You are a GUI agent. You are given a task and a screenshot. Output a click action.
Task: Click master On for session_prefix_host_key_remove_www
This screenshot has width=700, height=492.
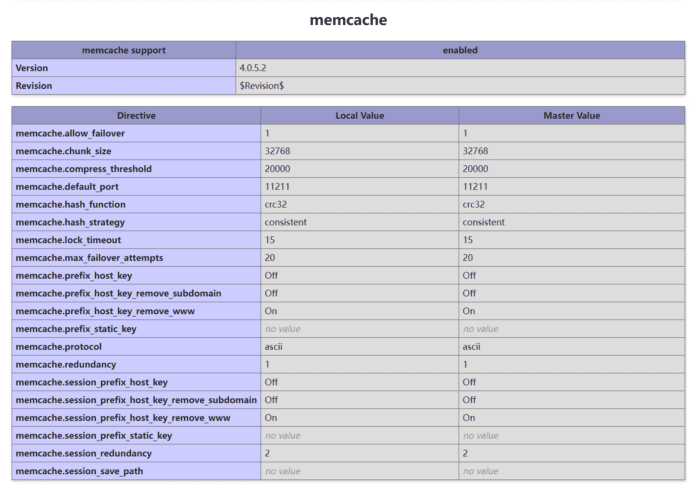coord(468,418)
